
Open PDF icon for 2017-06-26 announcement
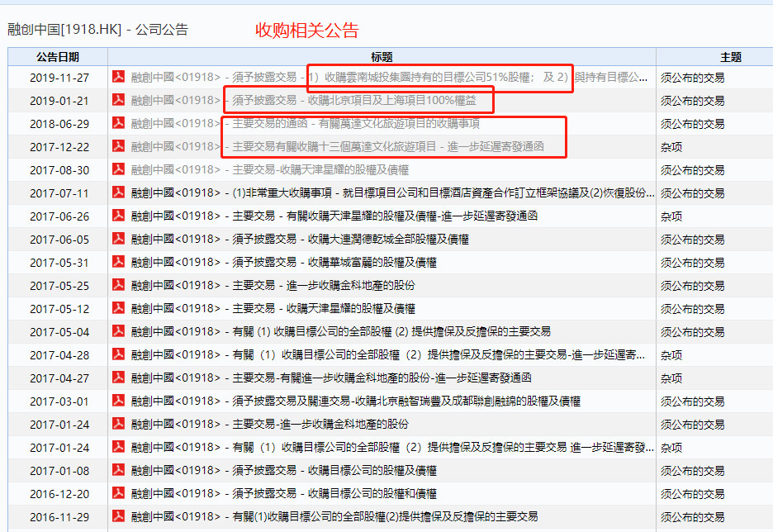(118, 216)
